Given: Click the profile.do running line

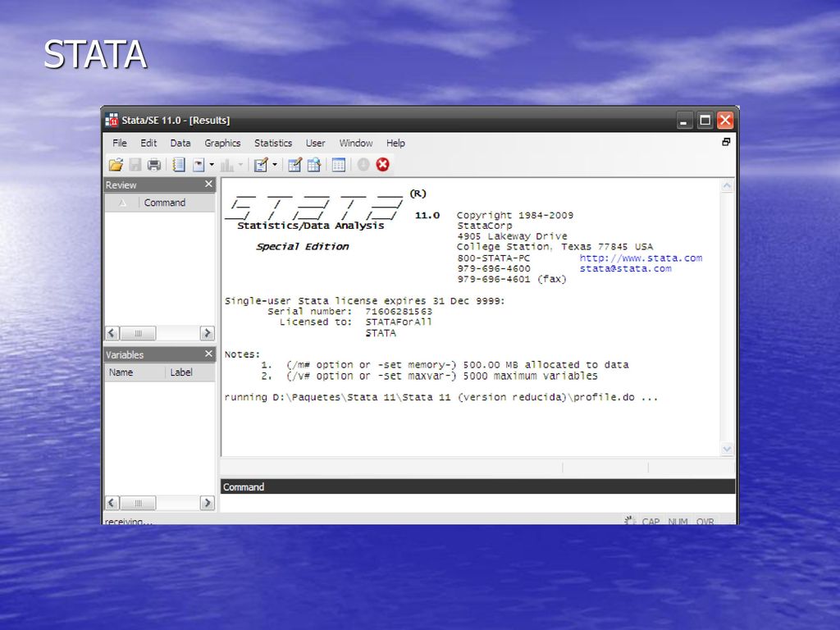Looking at the screenshot, I should pos(441,397).
